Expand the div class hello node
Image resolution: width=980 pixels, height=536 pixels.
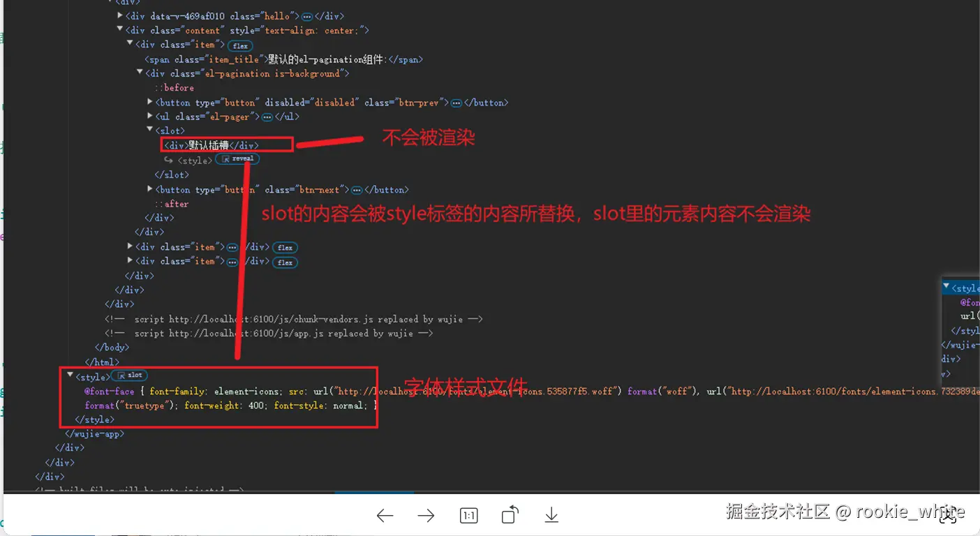tap(120, 15)
